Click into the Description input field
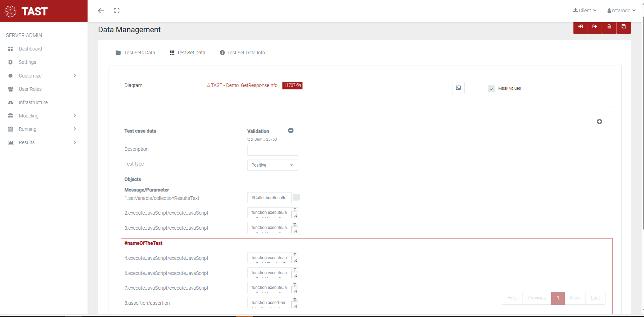Screen dimensions: 644x317 [272, 150]
